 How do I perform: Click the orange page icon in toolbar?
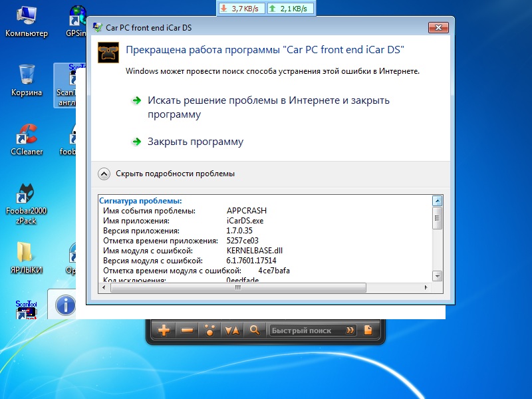(x=367, y=330)
